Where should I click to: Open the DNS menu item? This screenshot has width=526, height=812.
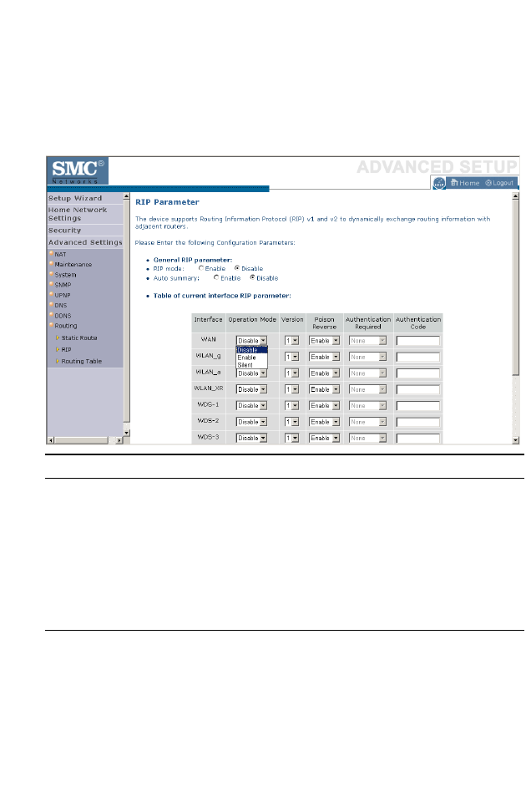(61, 306)
